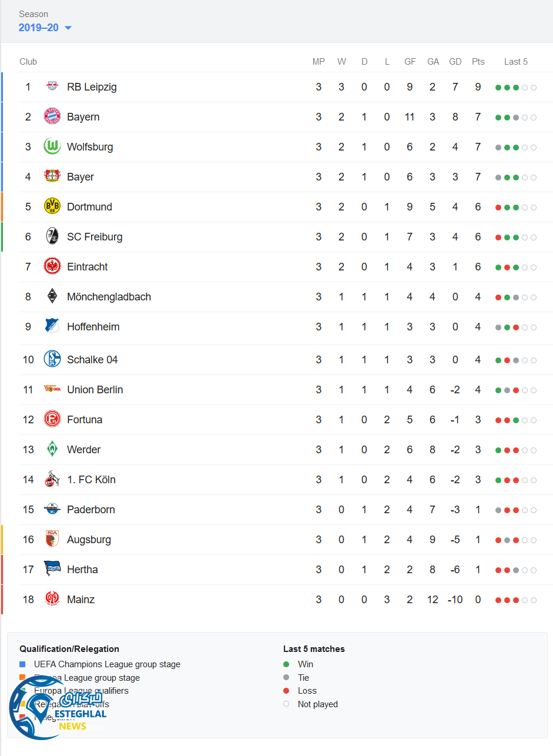Select the Wolfsburg green W logo
This screenshot has height=756, width=553.
[x=52, y=146]
